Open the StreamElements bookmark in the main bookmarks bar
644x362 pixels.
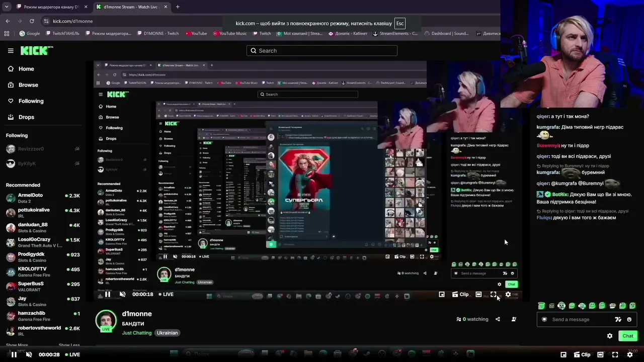395,34
